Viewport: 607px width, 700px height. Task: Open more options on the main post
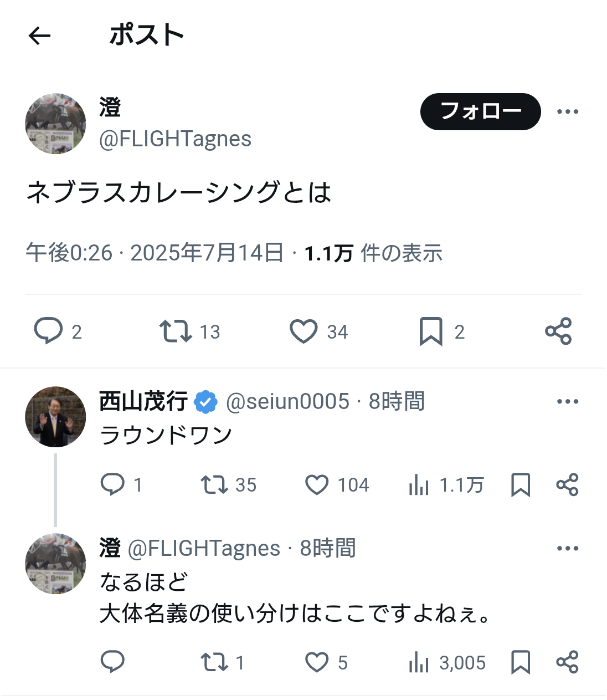click(568, 111)
